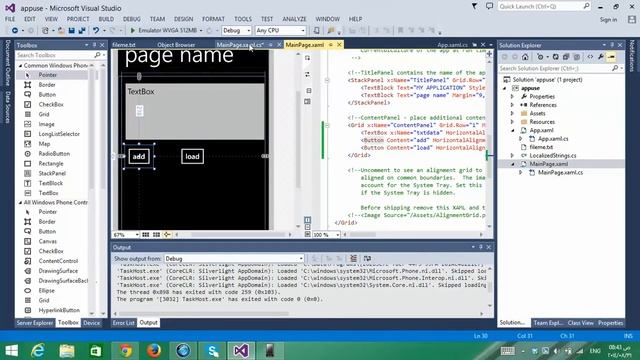Select the RadioButton toolbox control
The height and width of the screenshot is (360, 640).
pos(54,154)
